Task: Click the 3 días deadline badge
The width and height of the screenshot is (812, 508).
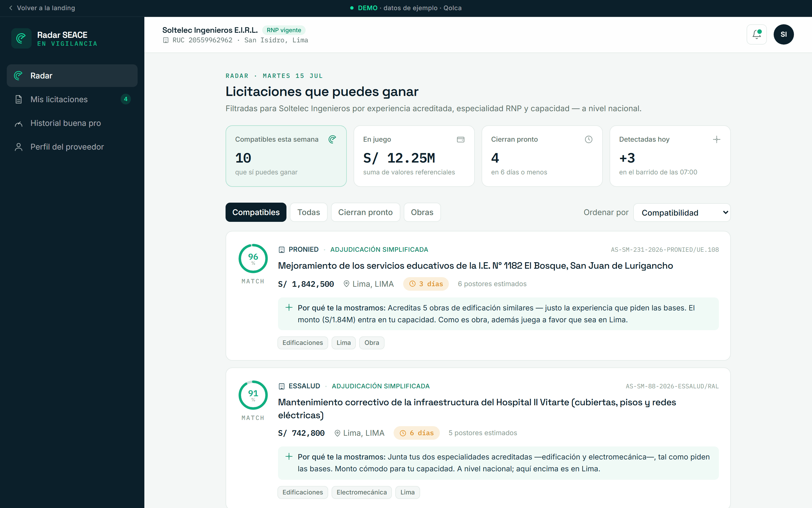Action: (426, 284)
